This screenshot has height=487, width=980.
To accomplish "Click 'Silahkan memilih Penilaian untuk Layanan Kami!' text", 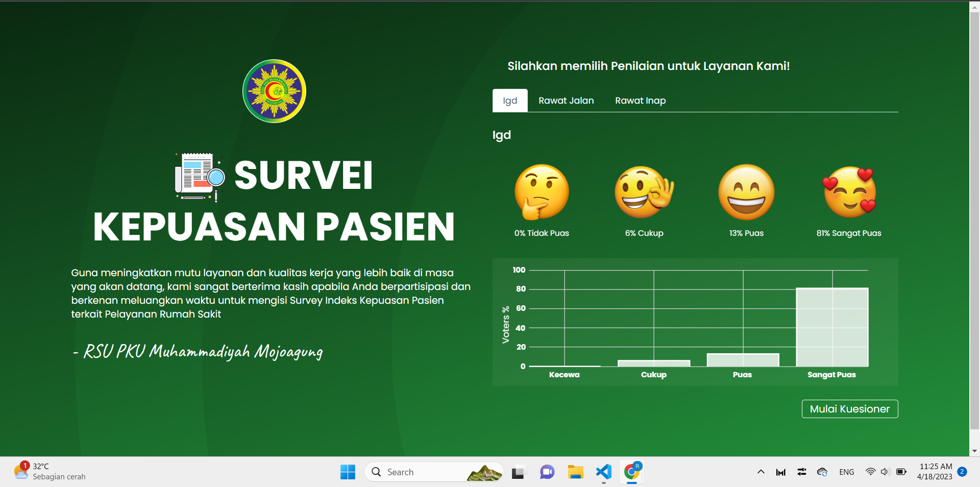I will (648, 66).
